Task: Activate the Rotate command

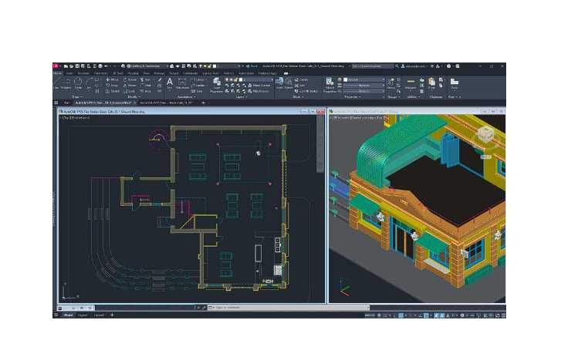Action: pyautogui.click(x=130, y=80)
